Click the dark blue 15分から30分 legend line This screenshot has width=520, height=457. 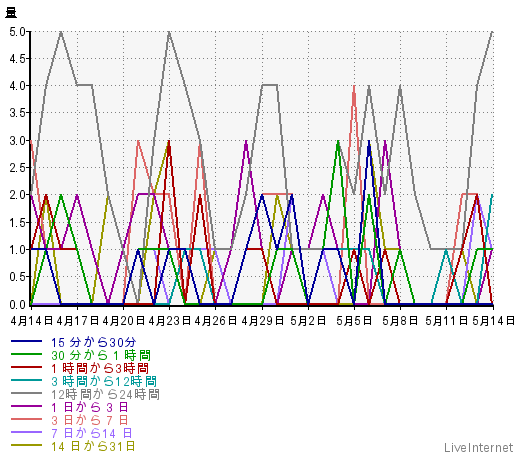[x=26, y=341]
